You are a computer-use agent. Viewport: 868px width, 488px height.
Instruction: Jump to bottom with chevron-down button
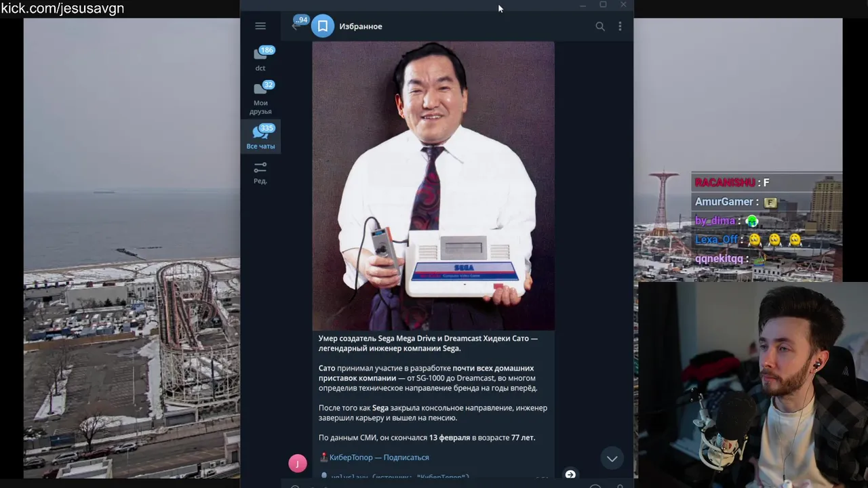click(x=612, y=459)
